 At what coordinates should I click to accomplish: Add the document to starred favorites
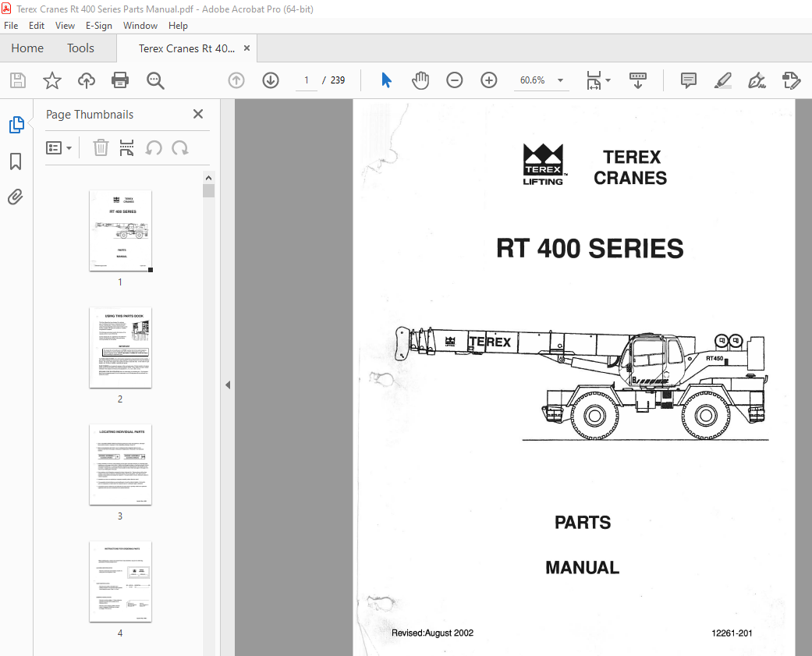(x=51, y=80)
